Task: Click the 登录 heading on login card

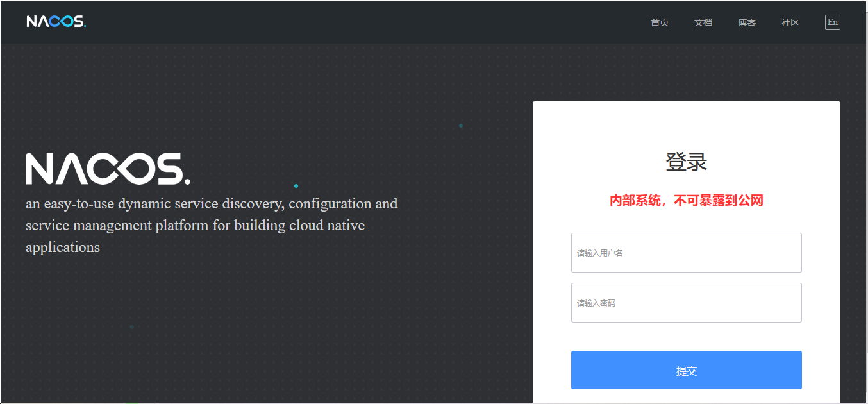Action: (x=687, y=162)
